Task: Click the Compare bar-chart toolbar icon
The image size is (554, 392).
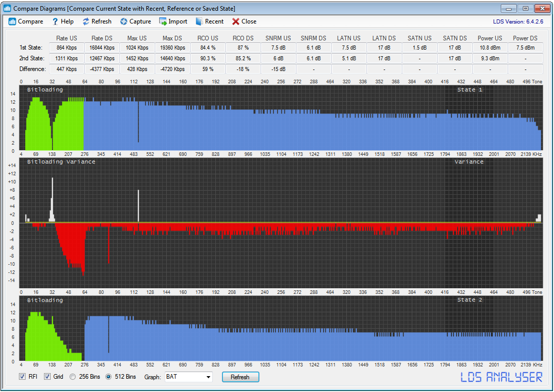Action: pyautogui.click(x=12, y=21)
